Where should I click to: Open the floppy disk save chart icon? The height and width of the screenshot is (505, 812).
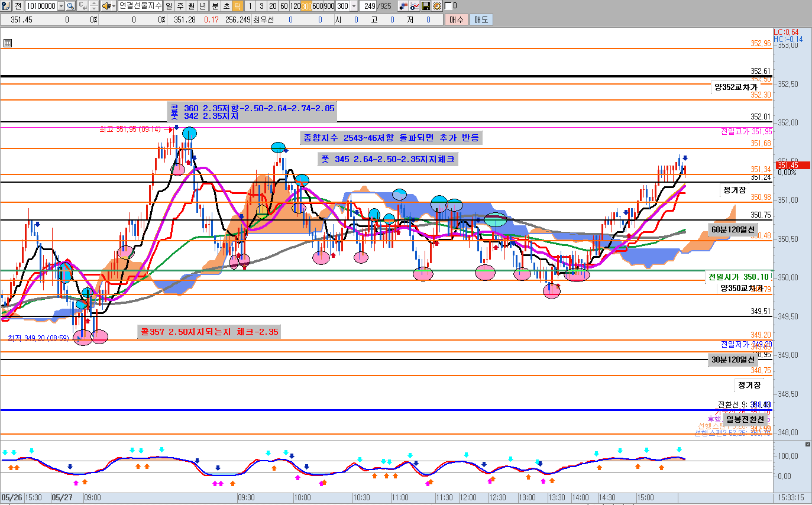(x=425, y=6)
